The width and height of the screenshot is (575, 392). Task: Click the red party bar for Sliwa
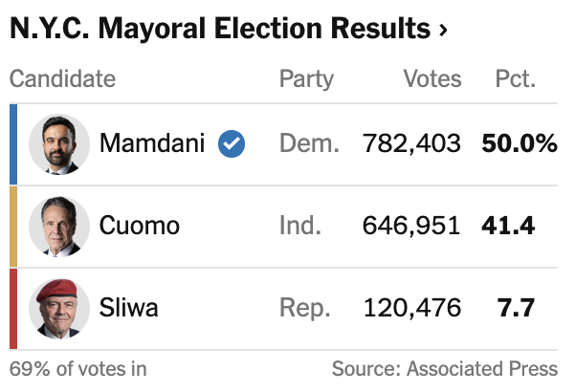pos(13,308)
